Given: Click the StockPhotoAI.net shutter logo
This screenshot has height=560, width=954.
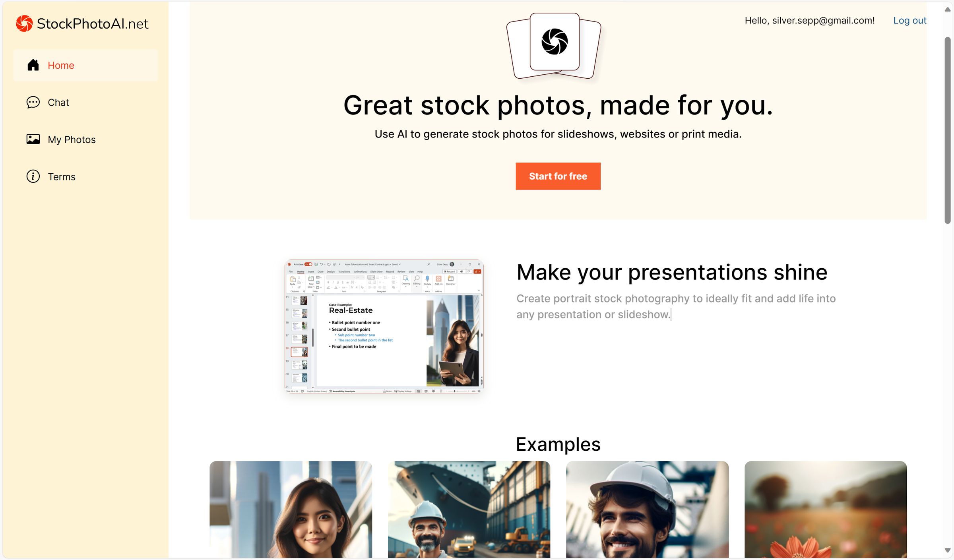Looking at the screenshot, I should 24,23.
